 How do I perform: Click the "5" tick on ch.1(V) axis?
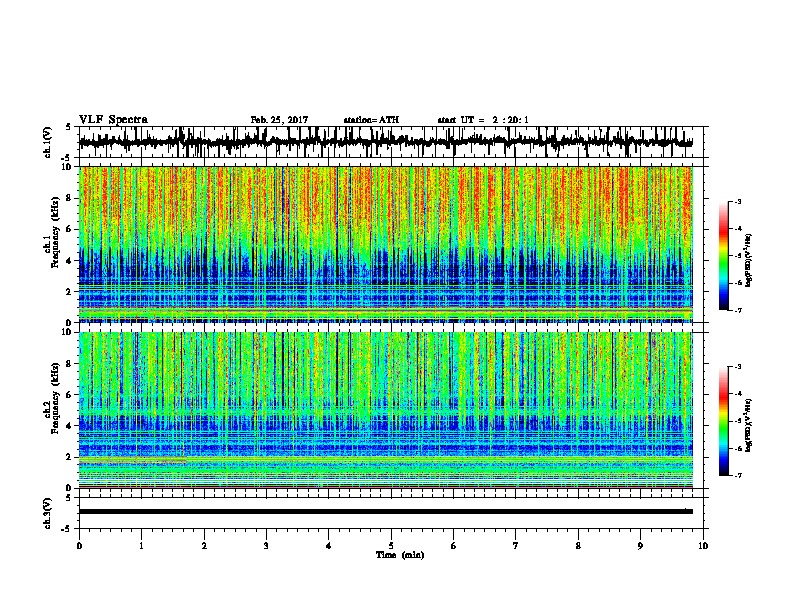tap(68, 127)
